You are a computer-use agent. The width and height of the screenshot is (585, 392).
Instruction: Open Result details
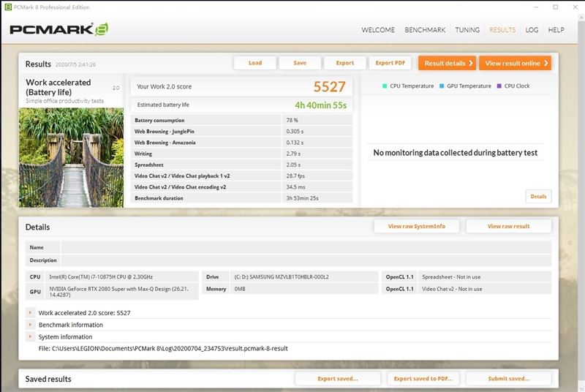447,64
